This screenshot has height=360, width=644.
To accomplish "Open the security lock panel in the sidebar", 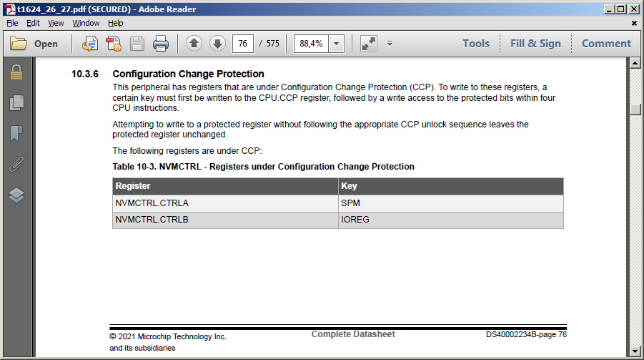I will (16, 72).
